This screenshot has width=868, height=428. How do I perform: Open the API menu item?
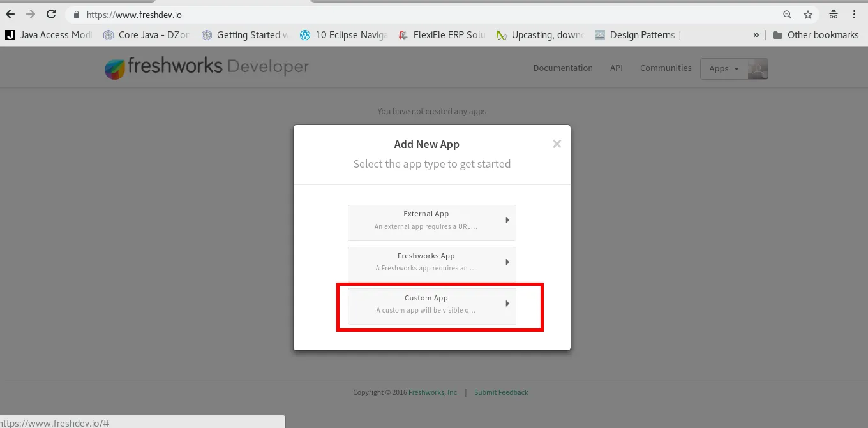pyautogui.click(x=617, y=68)
